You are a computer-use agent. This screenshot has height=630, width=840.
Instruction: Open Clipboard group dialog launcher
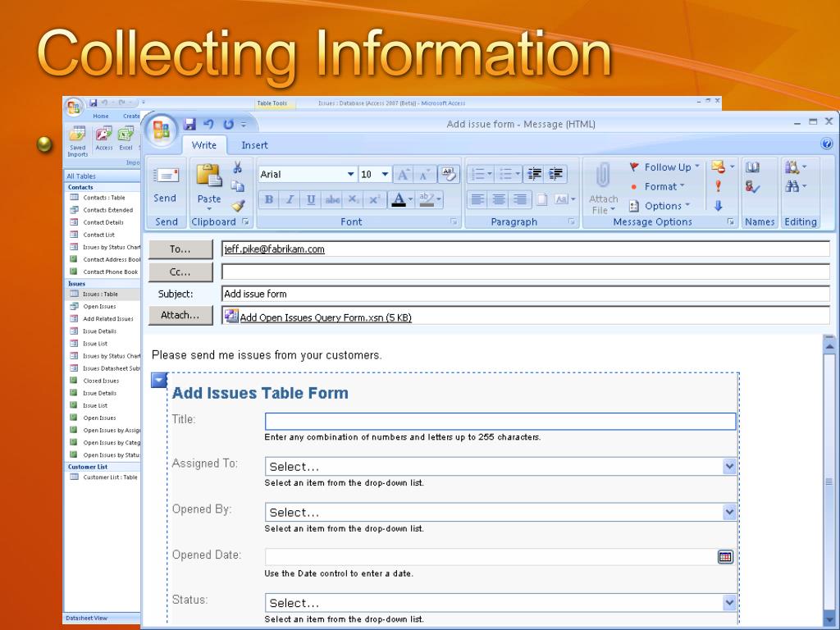[x=245, y=221]
